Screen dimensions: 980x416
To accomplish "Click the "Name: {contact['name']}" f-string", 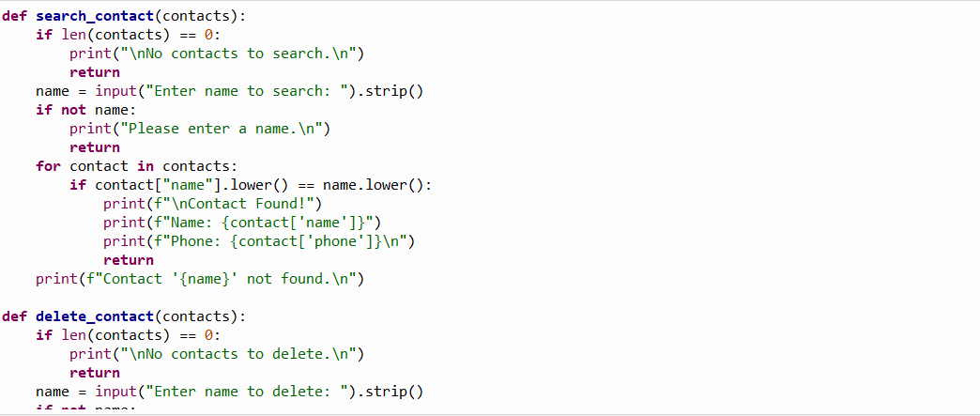I will (x=242, y=223).
